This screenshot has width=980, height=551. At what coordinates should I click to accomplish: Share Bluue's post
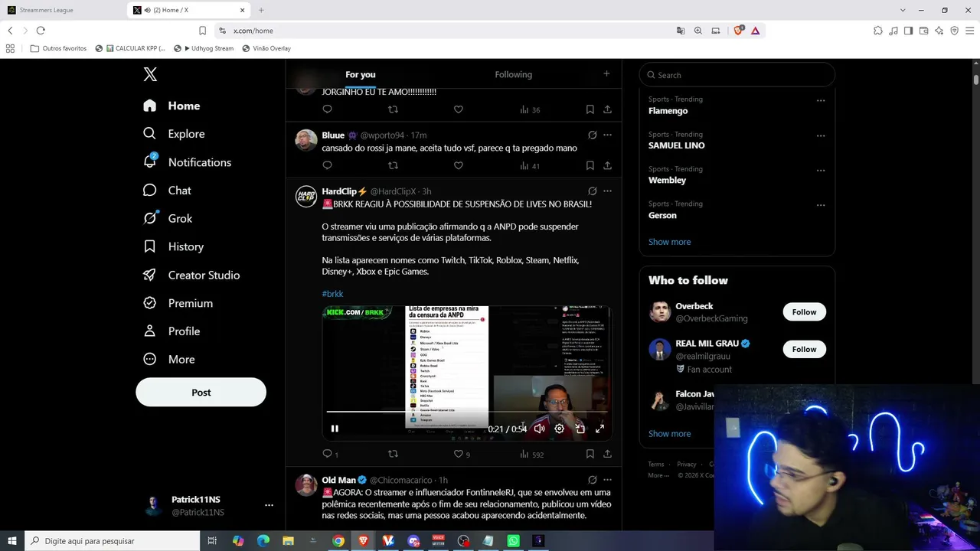click(607, 165)
